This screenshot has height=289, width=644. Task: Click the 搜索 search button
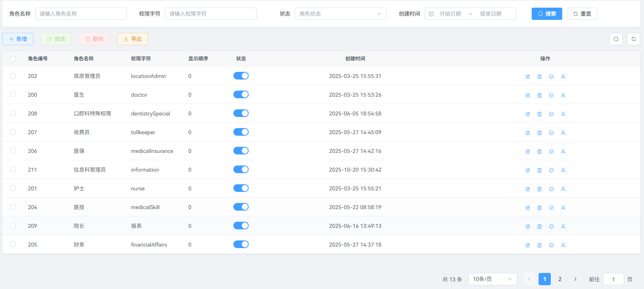tap(547, 14)
